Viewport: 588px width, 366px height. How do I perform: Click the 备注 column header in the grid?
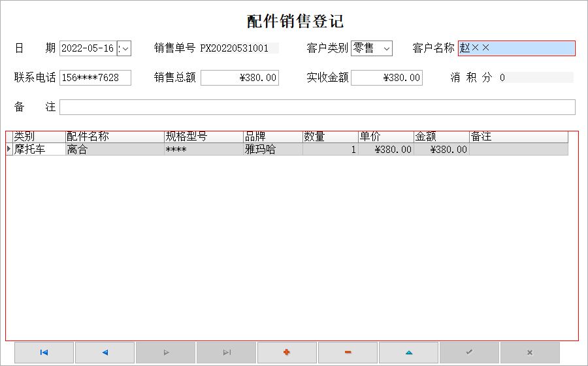click(x=519, y=137)
